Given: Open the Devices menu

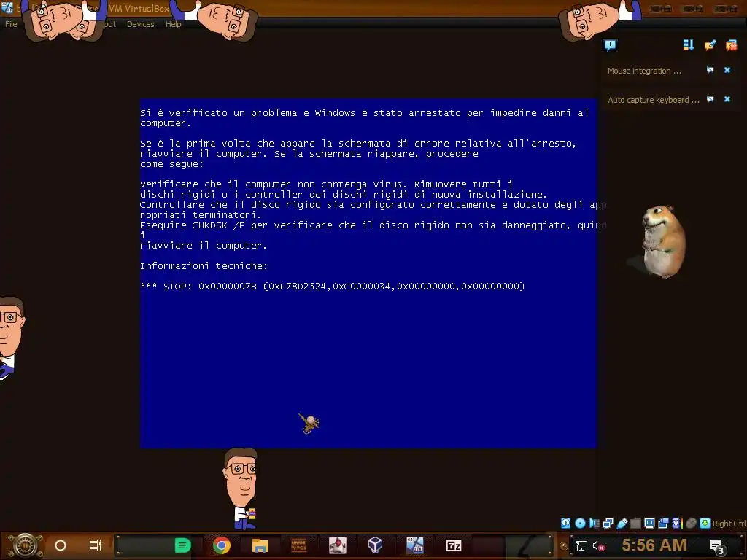Looking at the screenshot, I should click(x=141, y=24).
